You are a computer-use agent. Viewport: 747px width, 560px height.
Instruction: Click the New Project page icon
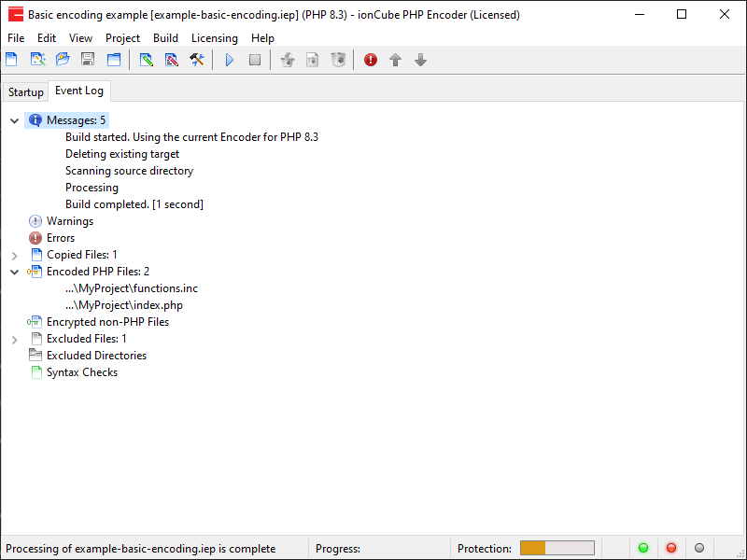coord(11,60)
